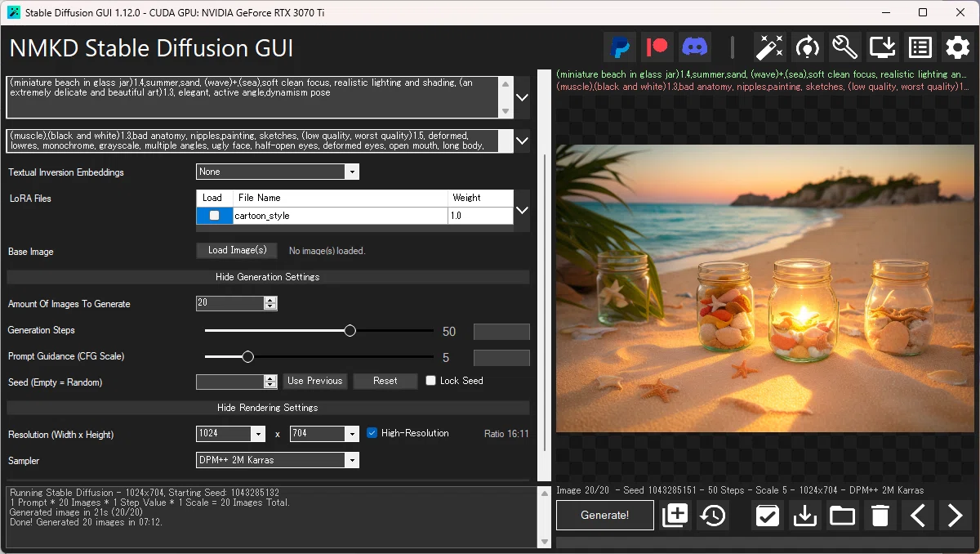Enable the cartoon_style LoRA load checkbox
The image size is (980, 554).
(x=215, y=216)
